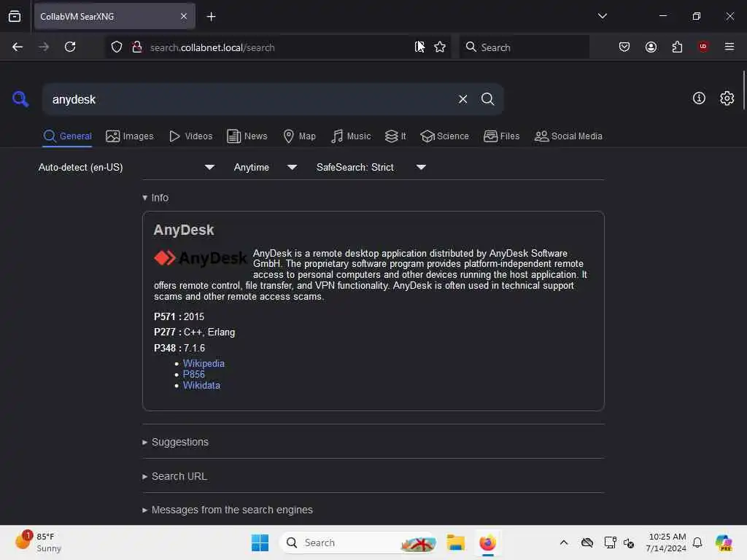
Task: Click the P348 : 7.1.6 row
Action: click(179, 348)
